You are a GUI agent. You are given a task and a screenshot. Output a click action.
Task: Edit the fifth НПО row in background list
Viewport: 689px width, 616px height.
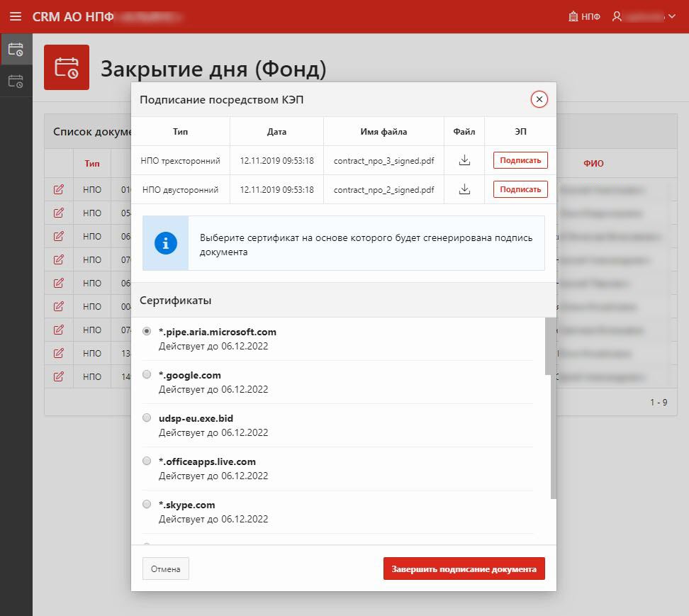[58, 283]
